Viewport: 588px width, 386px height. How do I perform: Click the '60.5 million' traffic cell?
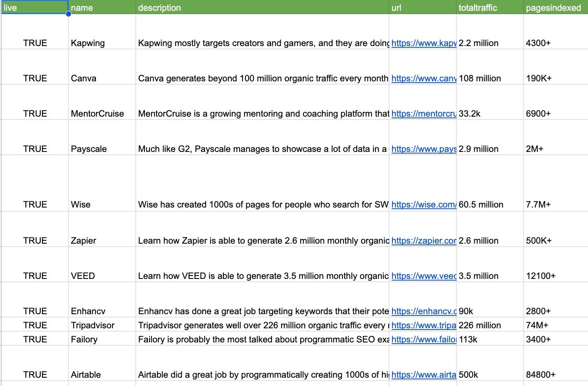490,183
